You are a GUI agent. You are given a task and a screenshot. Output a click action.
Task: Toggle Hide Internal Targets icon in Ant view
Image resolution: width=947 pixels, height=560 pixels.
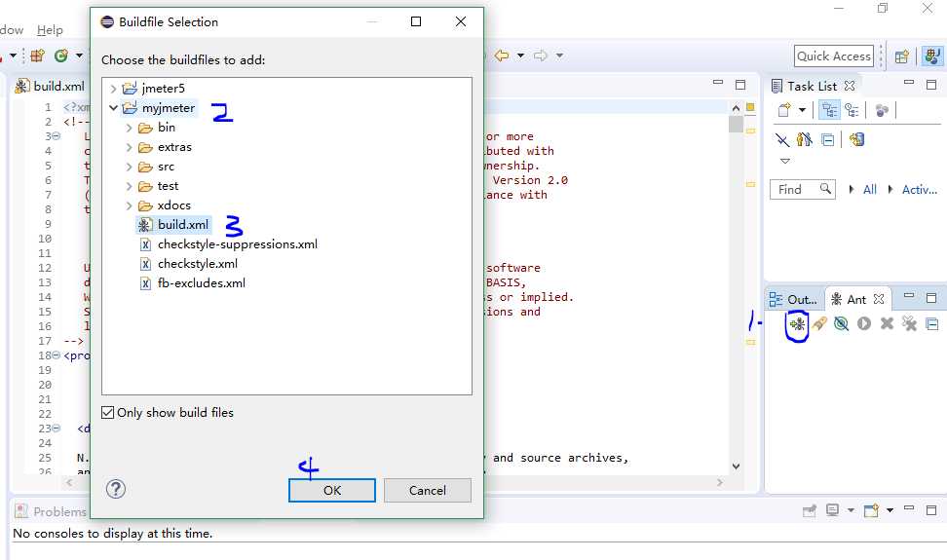842,324
